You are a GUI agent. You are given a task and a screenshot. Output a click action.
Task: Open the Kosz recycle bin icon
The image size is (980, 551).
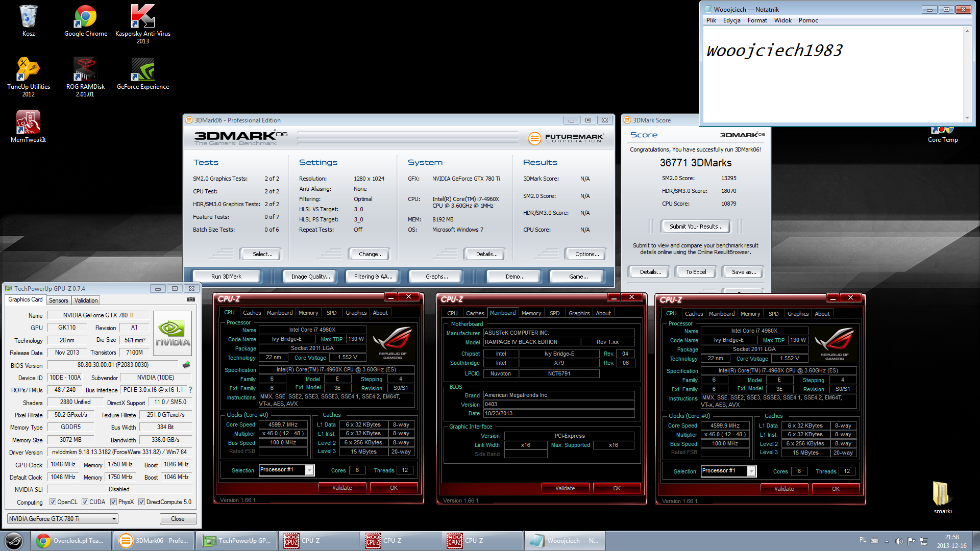(x=29, y=20)
